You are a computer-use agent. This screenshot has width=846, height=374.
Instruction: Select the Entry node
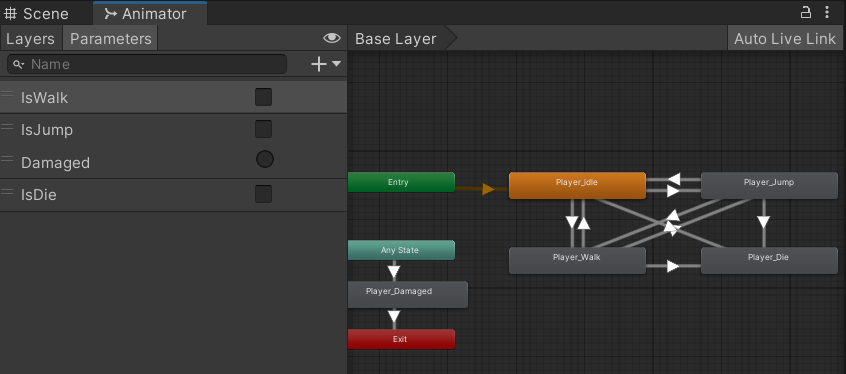[x=401, y=182]
